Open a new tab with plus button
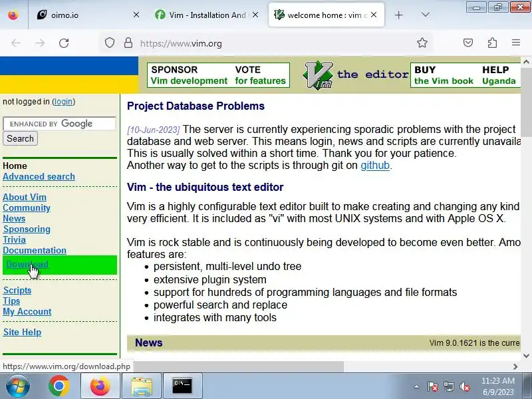This screenshot has width=532, height=399. pos(398,15)
